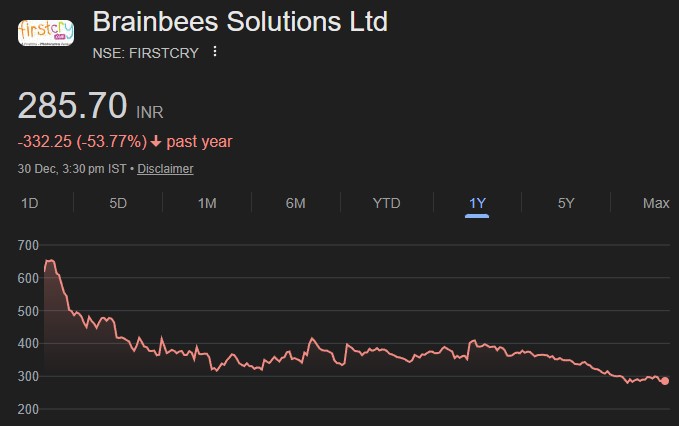Click the 285.70 current price
The height and width of the screenshot is (426, 679).
tap(73, 105)
